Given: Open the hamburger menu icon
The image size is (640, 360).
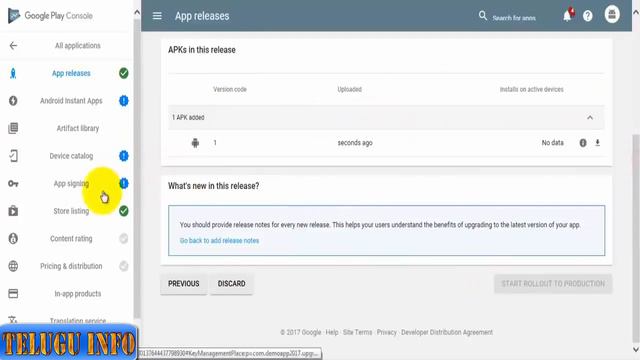Looking at the screenshot, I should pos(157,16).
